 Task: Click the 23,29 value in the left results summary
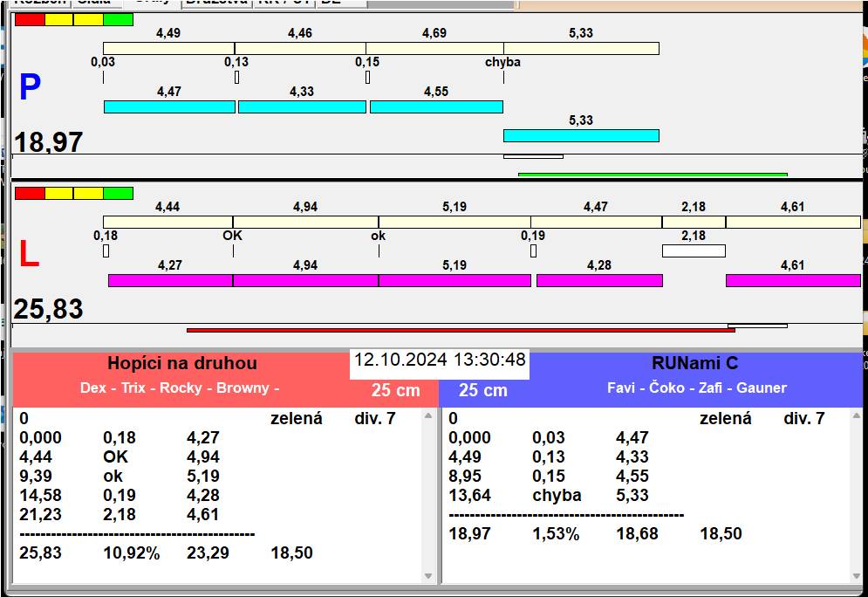coord(208,552)
